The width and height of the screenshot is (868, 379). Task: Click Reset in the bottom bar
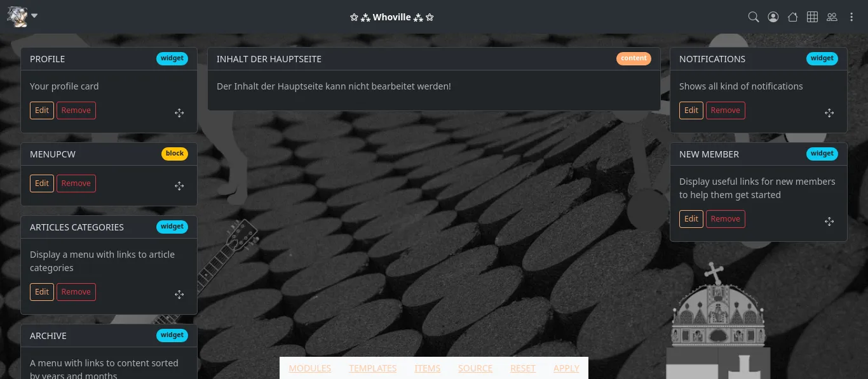pos(523,368)
